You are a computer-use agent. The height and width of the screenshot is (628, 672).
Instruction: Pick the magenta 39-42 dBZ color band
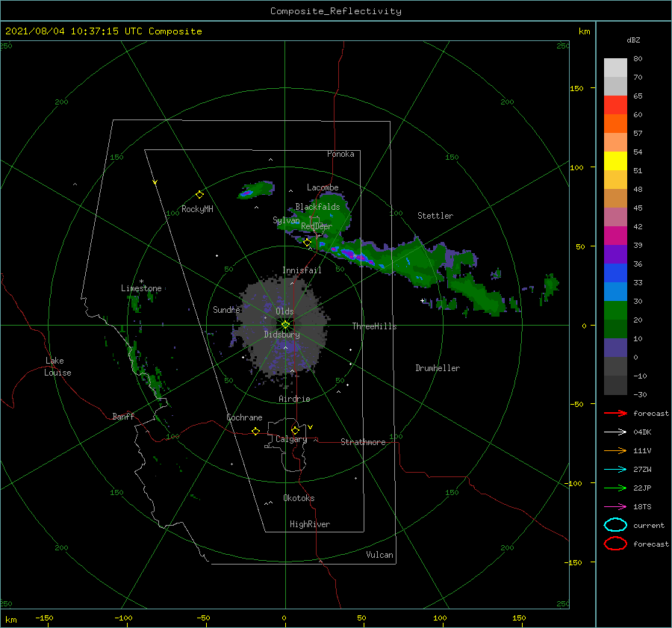(x=615, y=236)
